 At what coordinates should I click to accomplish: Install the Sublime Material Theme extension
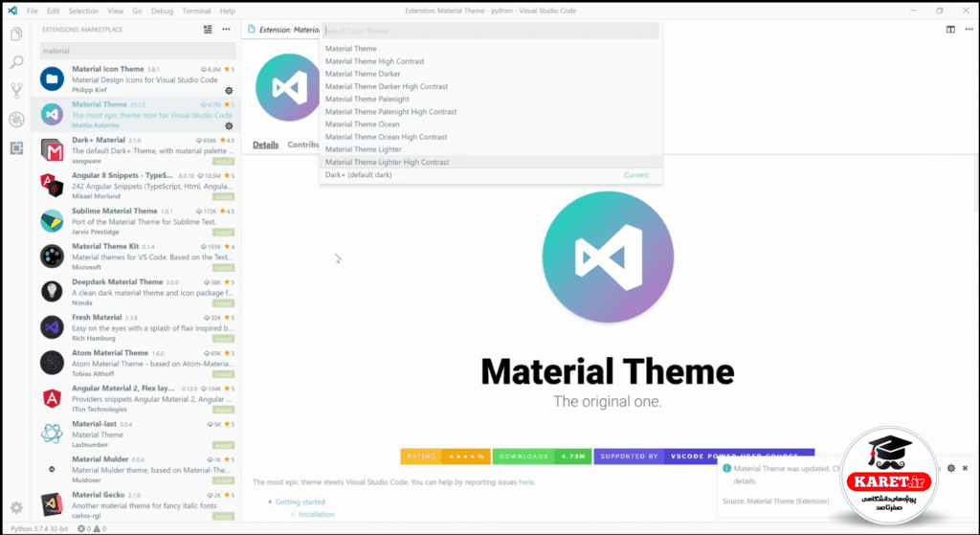coord(223,233)
